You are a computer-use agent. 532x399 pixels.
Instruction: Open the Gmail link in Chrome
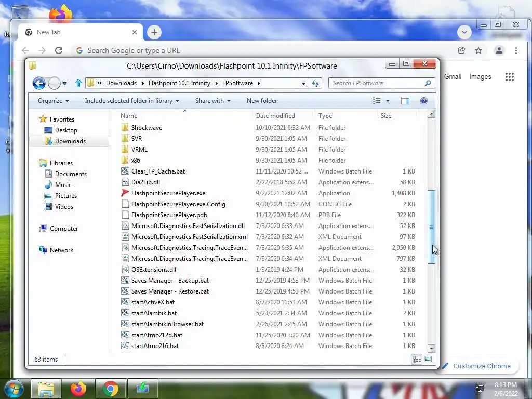point(453,77)
